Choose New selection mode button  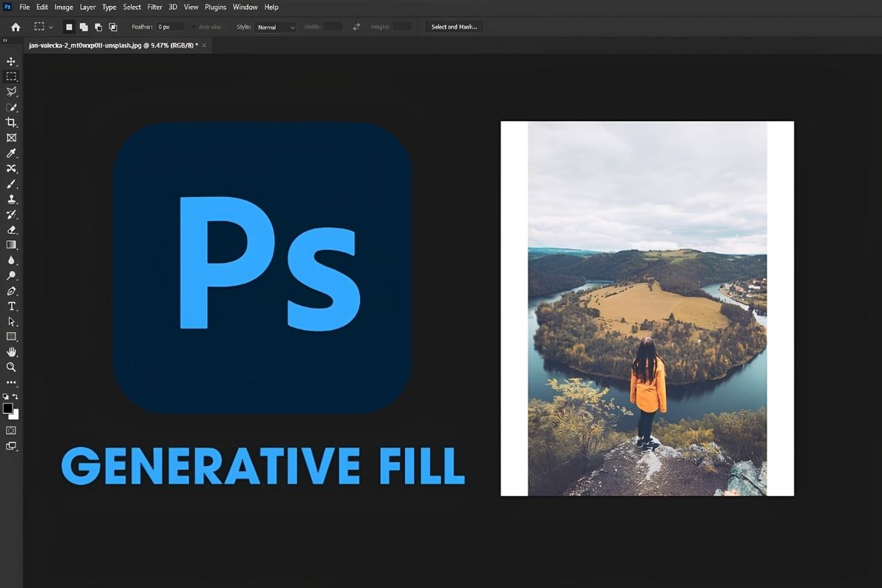tap(69, 27)
